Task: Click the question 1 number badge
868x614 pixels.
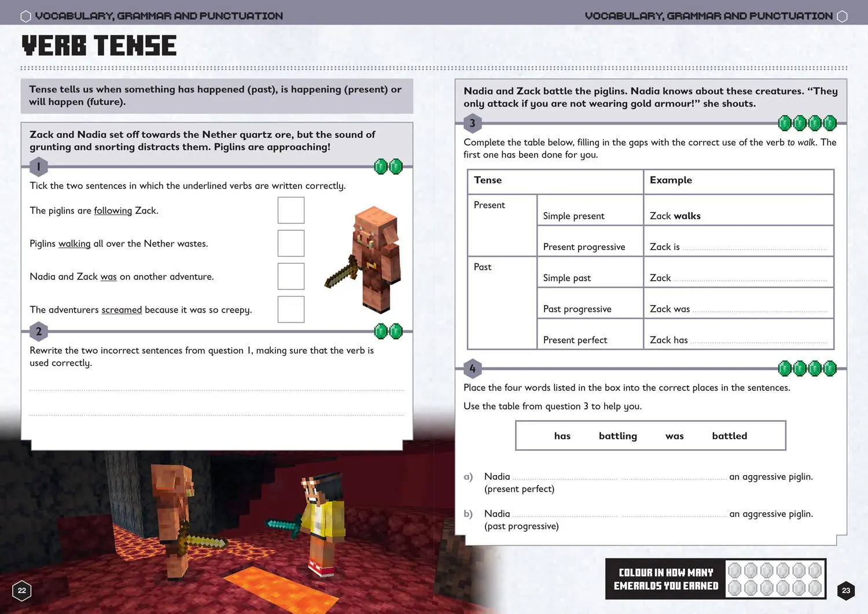Action: pos(39,167)
